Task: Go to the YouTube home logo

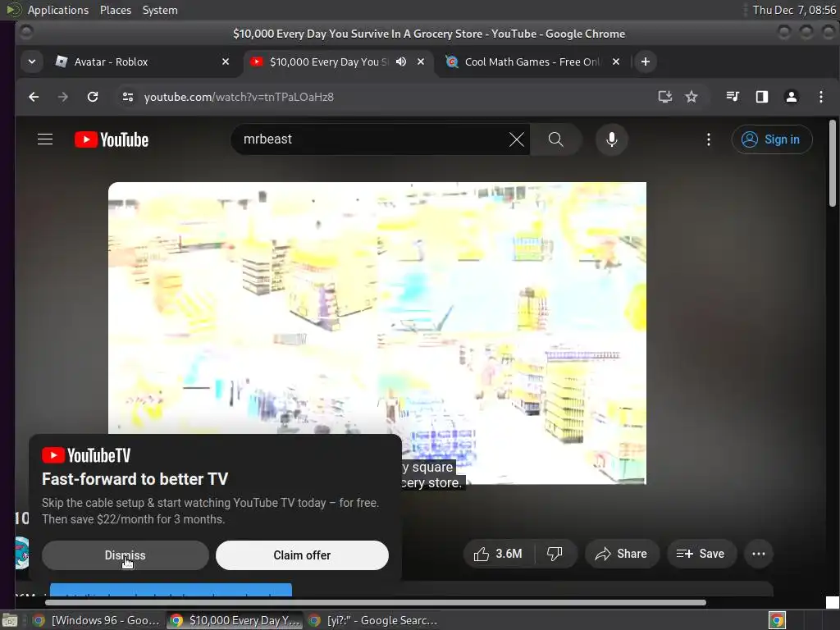Action: [x=112, y=139]
